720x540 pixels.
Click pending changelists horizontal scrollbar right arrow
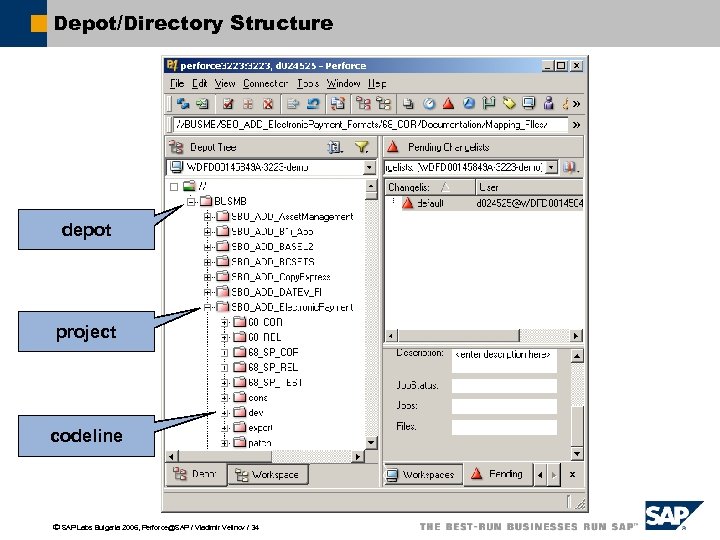tap(576, 336)
